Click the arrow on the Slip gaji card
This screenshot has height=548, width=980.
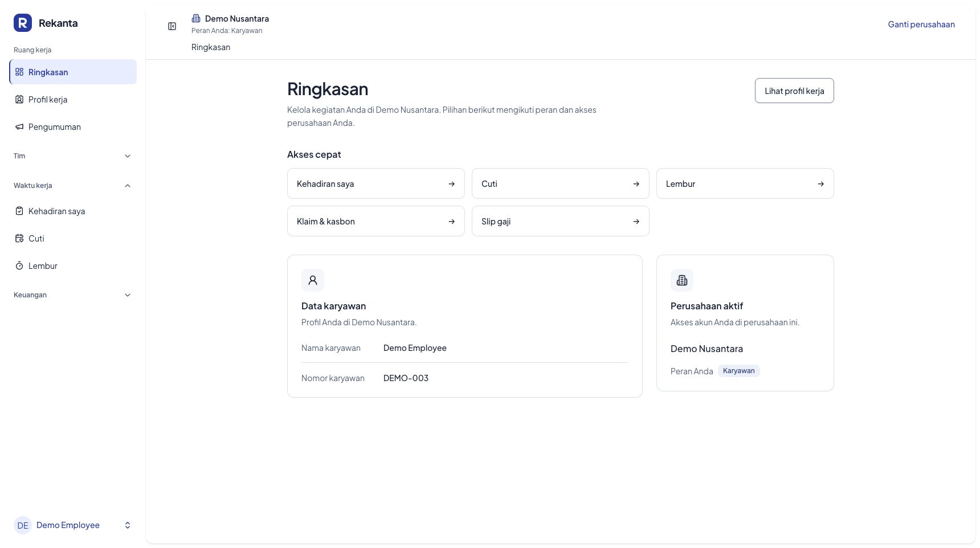[636, 221]
